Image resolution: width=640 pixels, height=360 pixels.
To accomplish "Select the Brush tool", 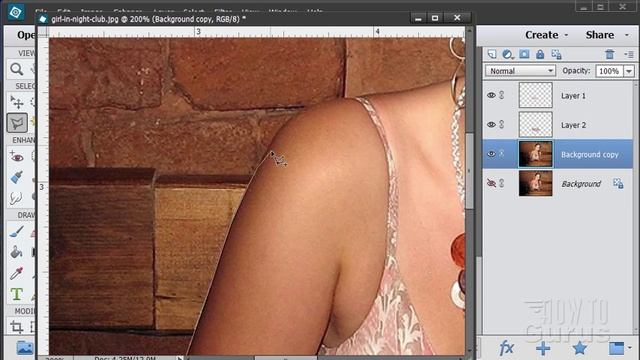I will coord(16,231).
